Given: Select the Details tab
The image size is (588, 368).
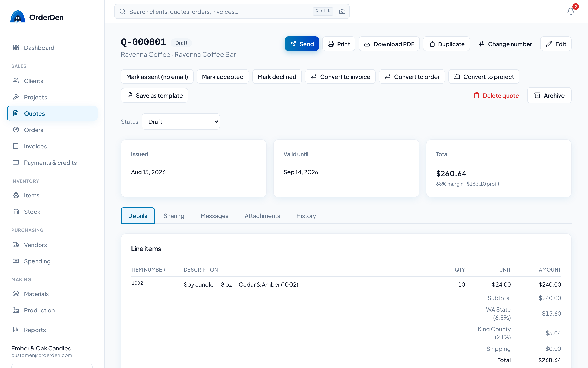Looking at the screenshot, I should click(x=138, y=216).
